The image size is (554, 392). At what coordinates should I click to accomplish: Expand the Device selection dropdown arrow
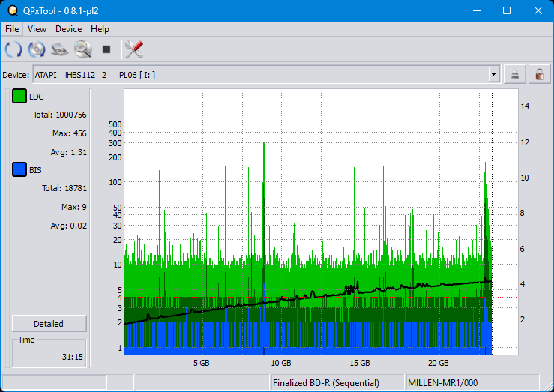(493, 74)
